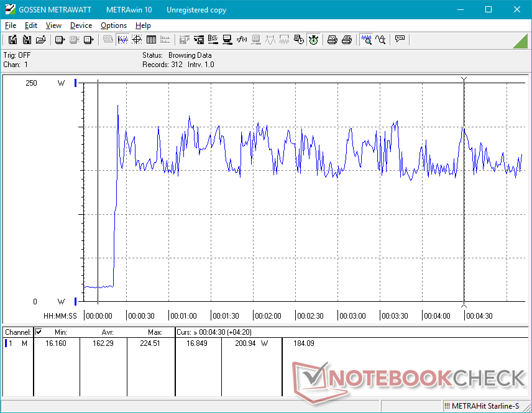Image resolution: width=532 pixels, height=413 pixels.
Task: Select the Y-t waveform graph view icon
Action: click(122, 40)
